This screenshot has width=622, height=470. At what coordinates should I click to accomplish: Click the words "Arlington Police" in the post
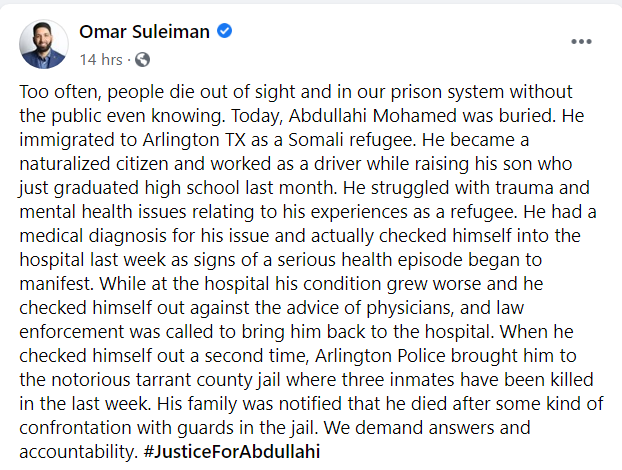pyautogui.click(x=380, y=356)
